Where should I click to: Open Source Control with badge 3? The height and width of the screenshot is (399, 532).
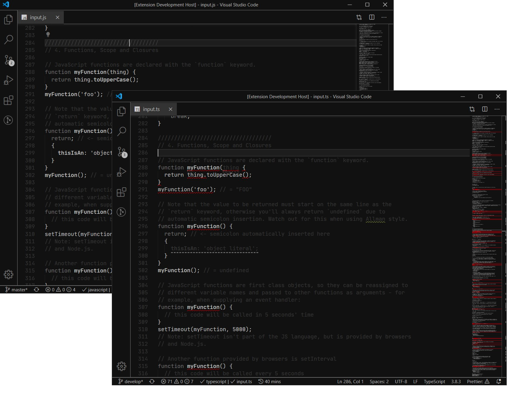[x=122, y=152]
